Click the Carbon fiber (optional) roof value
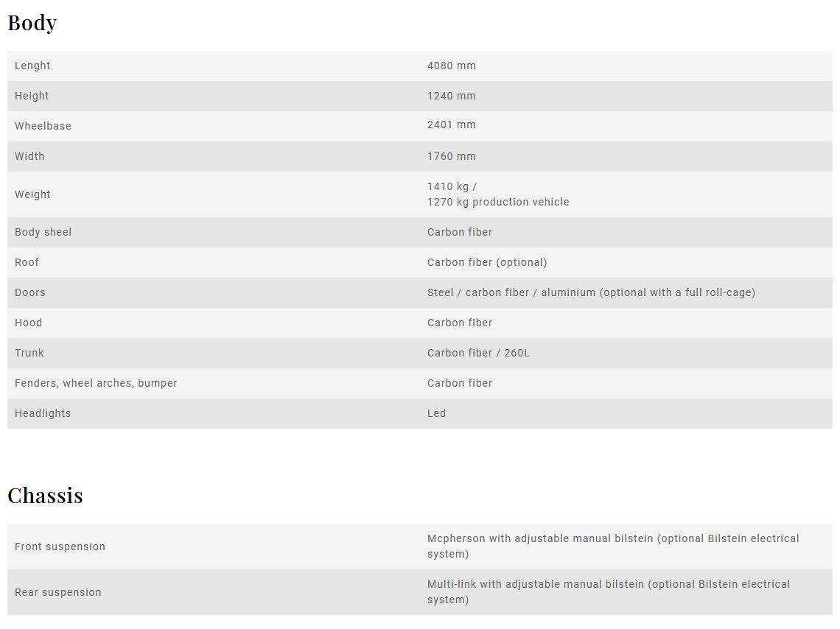This screenshot has width=840, height=629. pyautogui.click(x=487, y=262)
